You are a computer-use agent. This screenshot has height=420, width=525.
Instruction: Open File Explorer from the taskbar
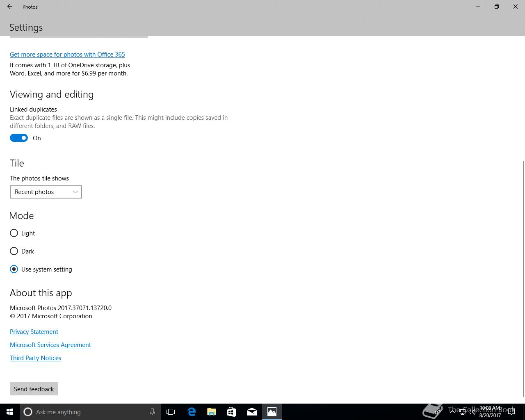pyautogui.click(x=211, y=412)
